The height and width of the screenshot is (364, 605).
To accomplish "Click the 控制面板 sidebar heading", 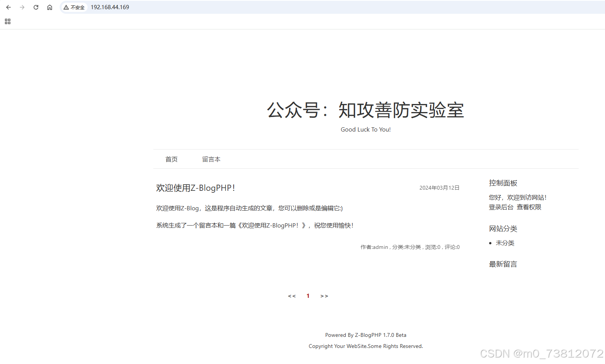I will (503, 183).
